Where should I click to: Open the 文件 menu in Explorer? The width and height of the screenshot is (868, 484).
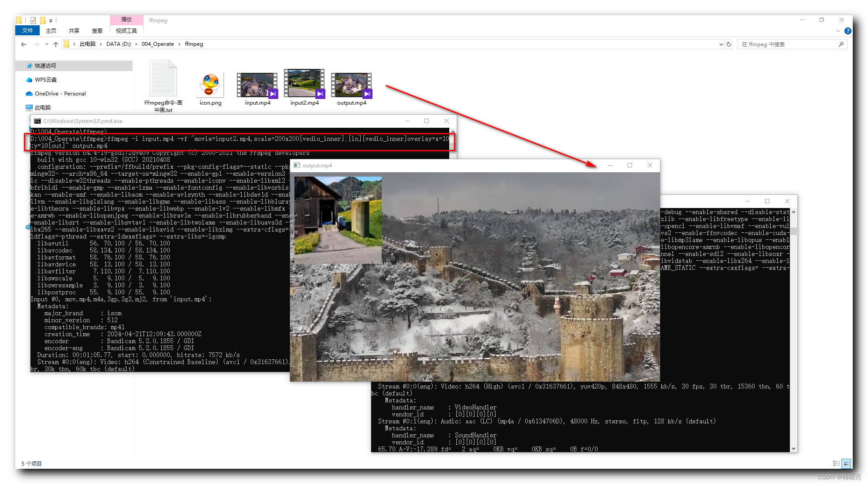(27, 31)
